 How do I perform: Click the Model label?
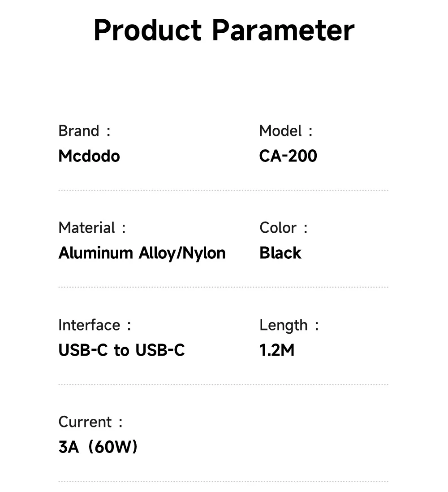click(280, 131)
